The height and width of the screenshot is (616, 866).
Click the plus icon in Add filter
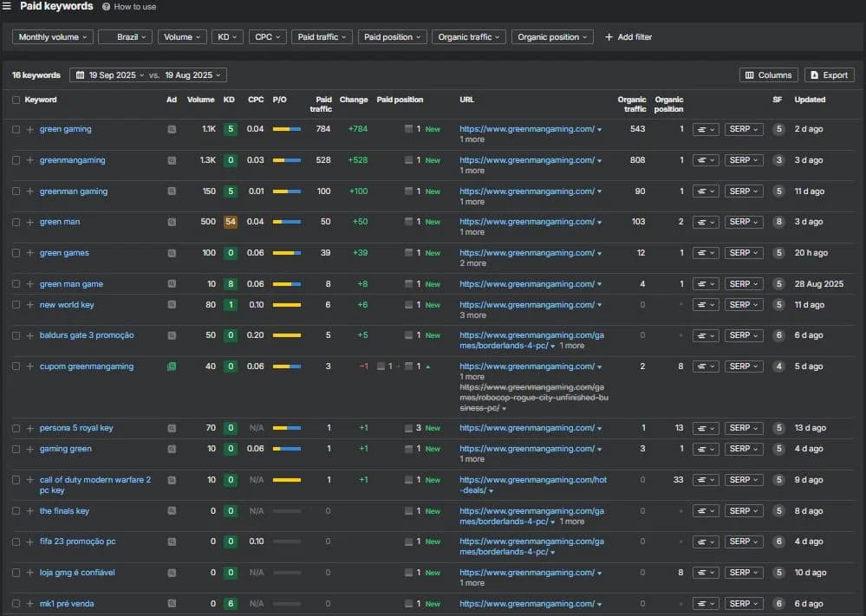pyautogui.click(x=609, y=37)
